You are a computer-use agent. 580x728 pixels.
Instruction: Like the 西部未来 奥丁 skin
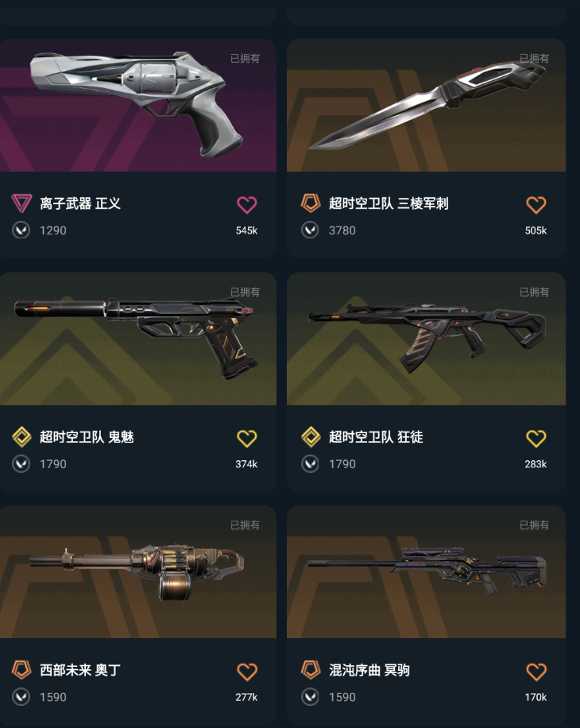(x=246, y=672)
